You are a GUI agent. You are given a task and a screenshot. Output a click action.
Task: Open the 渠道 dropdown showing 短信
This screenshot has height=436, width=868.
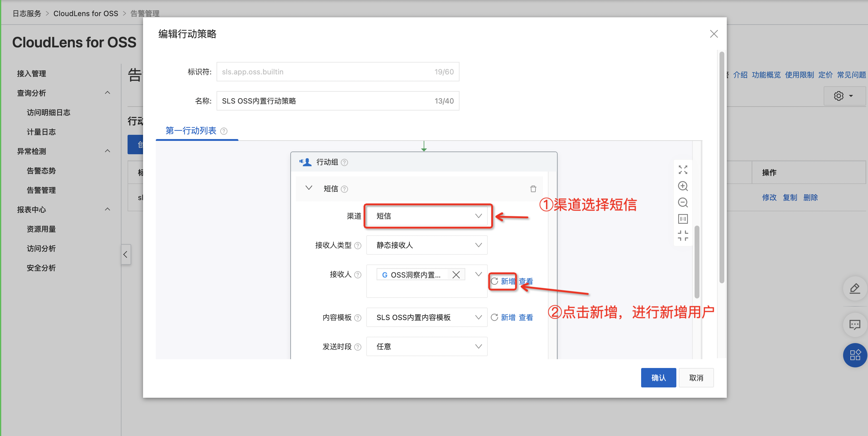pyautogui.click(x=427, y=216)
